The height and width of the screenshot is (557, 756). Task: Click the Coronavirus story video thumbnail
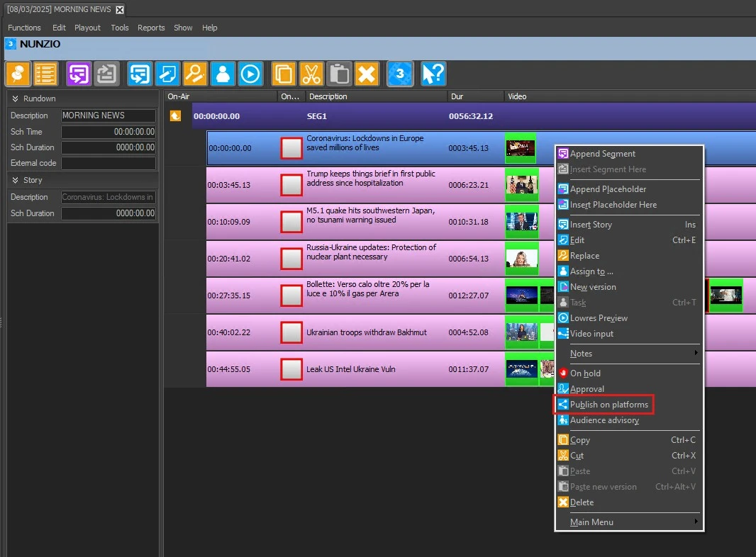(521, 148)
